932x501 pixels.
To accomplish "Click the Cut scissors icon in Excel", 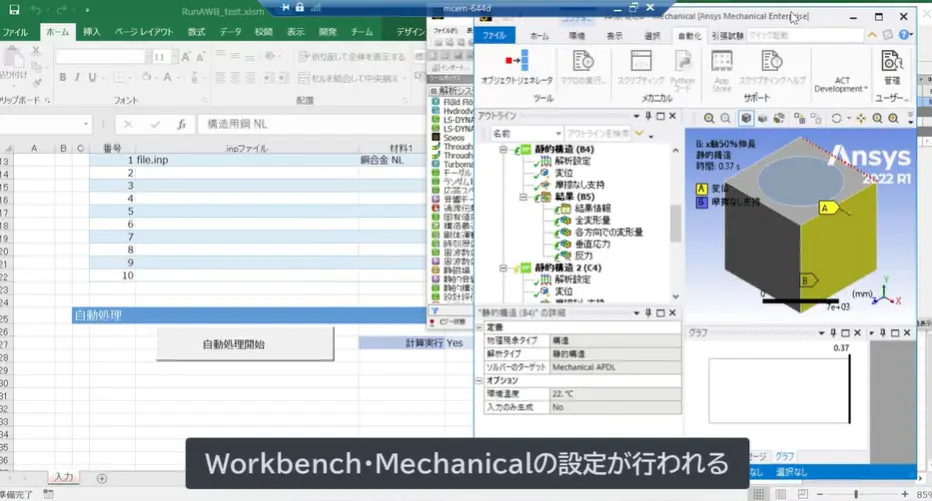I will [36, 52].
